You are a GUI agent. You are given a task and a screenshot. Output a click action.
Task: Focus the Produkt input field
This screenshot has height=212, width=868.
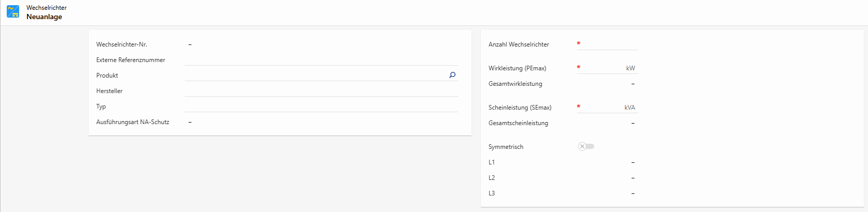coord(316,75)
